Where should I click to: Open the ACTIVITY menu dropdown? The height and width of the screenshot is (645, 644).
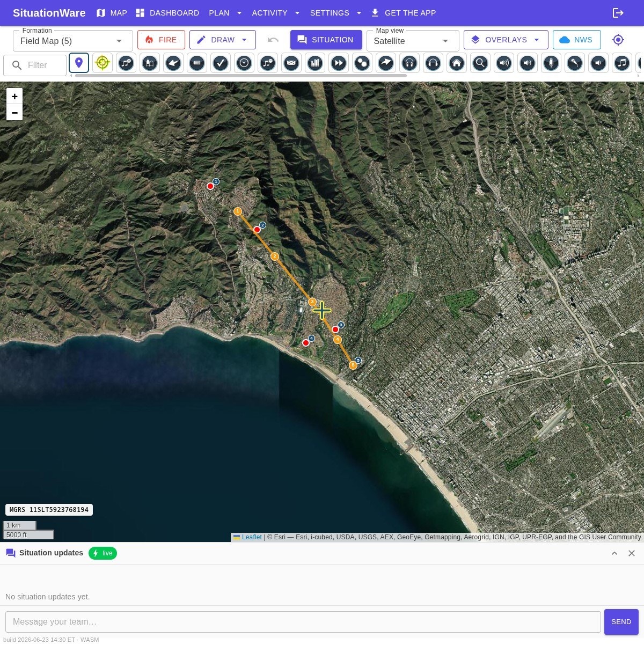tap(276, 13)
